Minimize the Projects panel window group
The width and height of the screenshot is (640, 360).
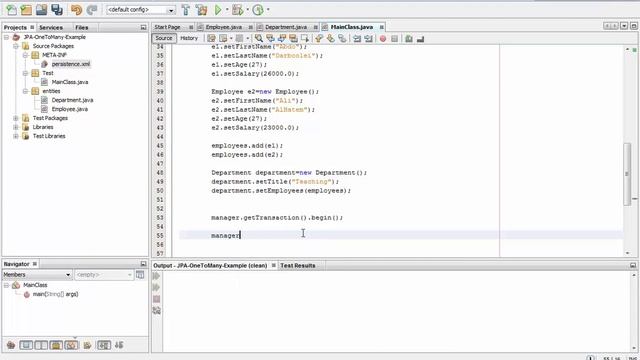pyautogui.click(x=143, y=27)
